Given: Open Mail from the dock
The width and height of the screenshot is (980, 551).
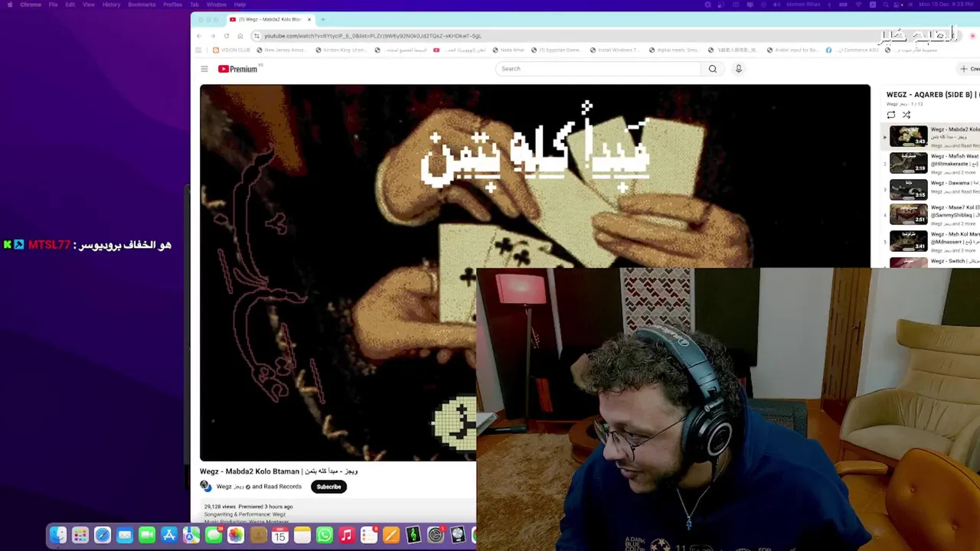Looking at the screenshot, I should coord(125,535).
